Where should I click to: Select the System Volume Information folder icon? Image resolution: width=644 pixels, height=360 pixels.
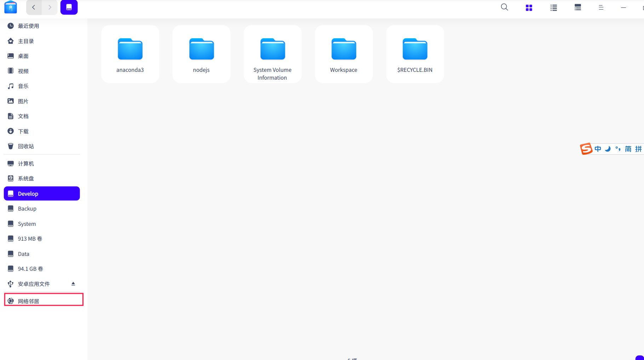coord(272,49)
